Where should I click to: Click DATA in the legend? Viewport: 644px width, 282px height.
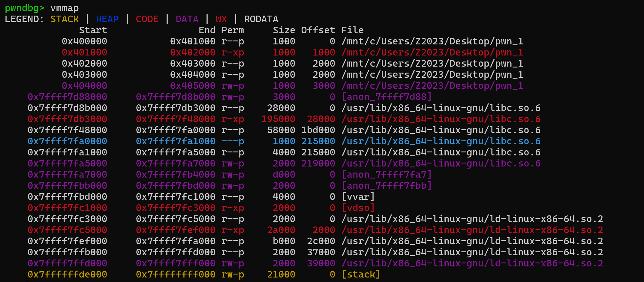tap(187, 19)
